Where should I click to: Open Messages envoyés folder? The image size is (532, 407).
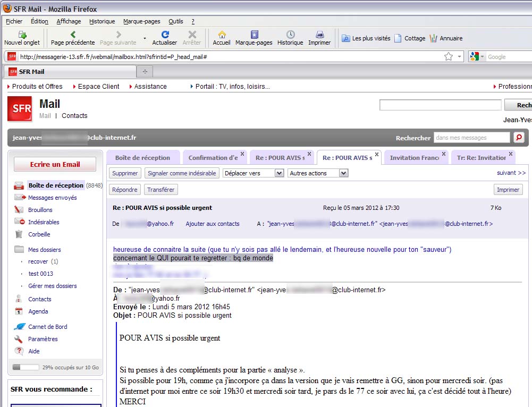tap(52, 198)
